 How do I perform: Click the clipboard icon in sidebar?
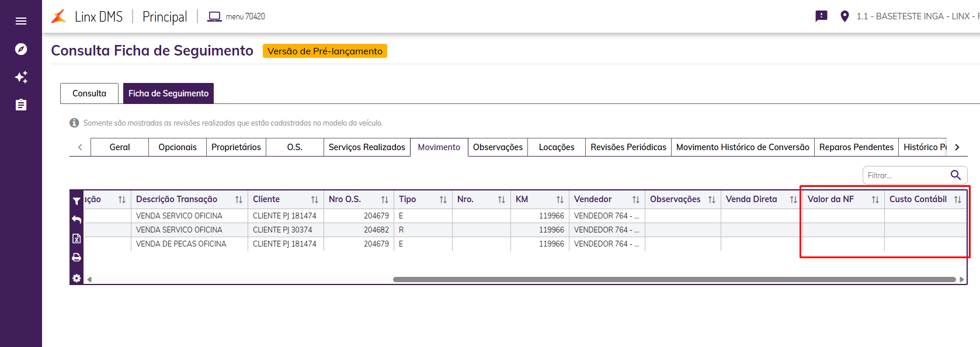tap(21, 105)
